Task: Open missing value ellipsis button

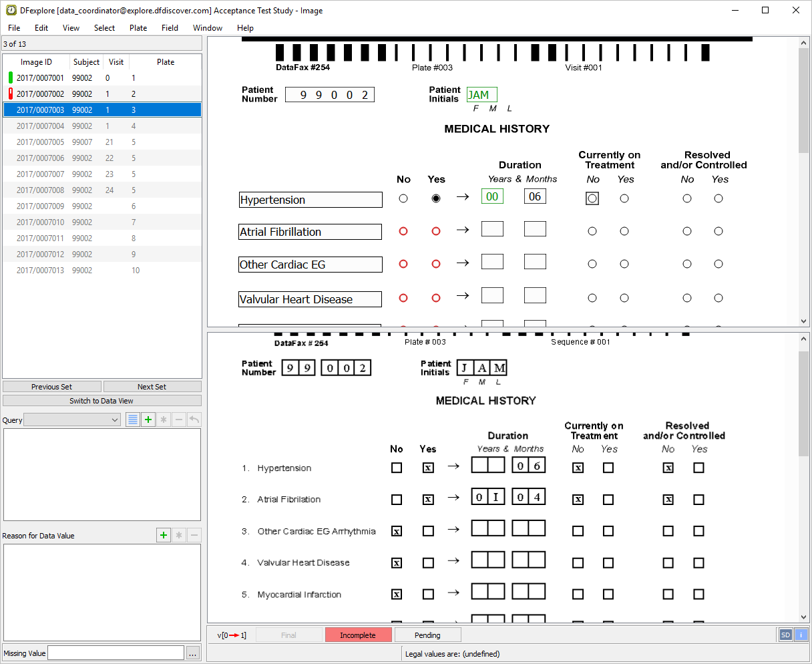Action: 192,653
